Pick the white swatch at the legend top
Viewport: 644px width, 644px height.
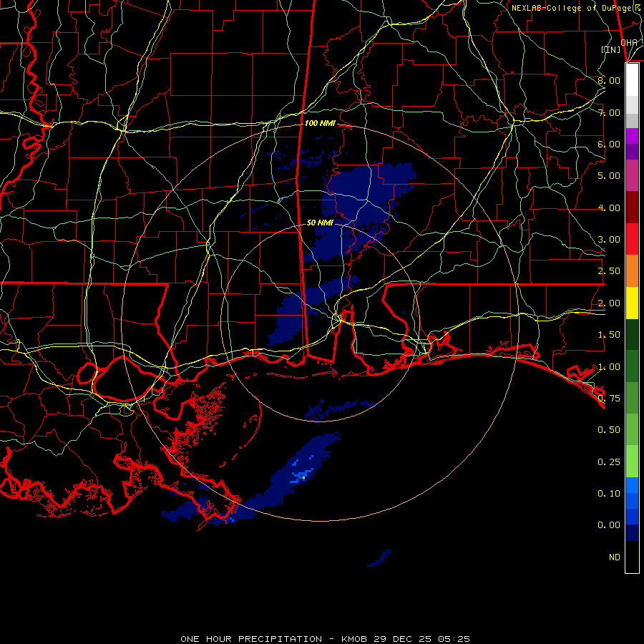[632, 79]
